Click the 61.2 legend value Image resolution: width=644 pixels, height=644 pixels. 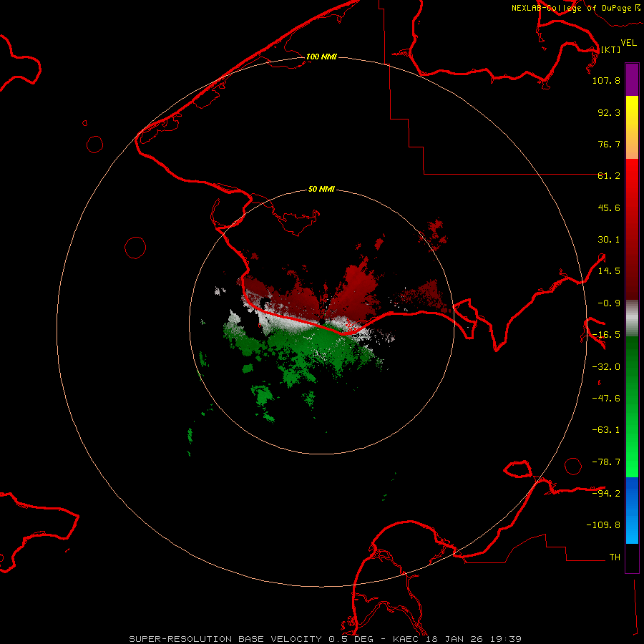(x=609, y=176)
